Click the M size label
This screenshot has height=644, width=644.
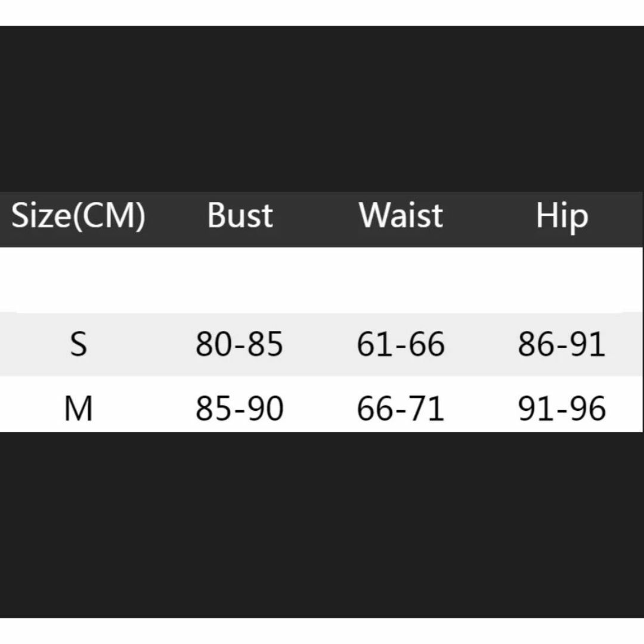(79, 408)
